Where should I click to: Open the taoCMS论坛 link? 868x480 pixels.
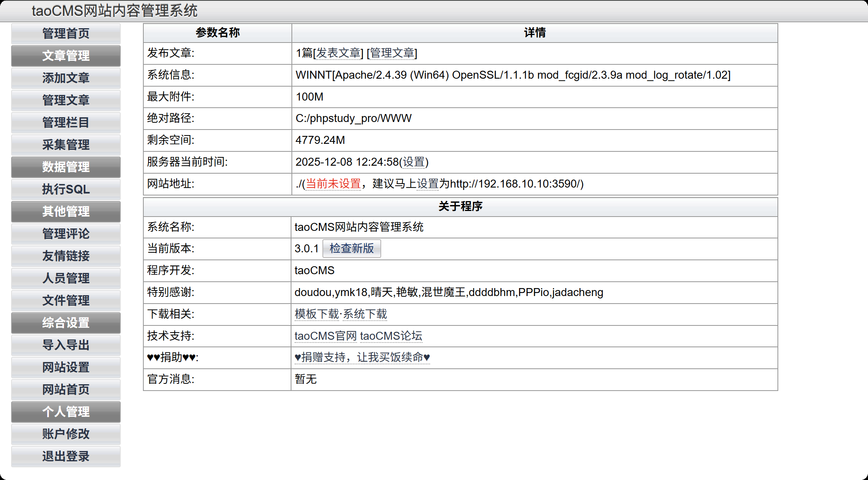pyautogui.click(x=391, y=336)
